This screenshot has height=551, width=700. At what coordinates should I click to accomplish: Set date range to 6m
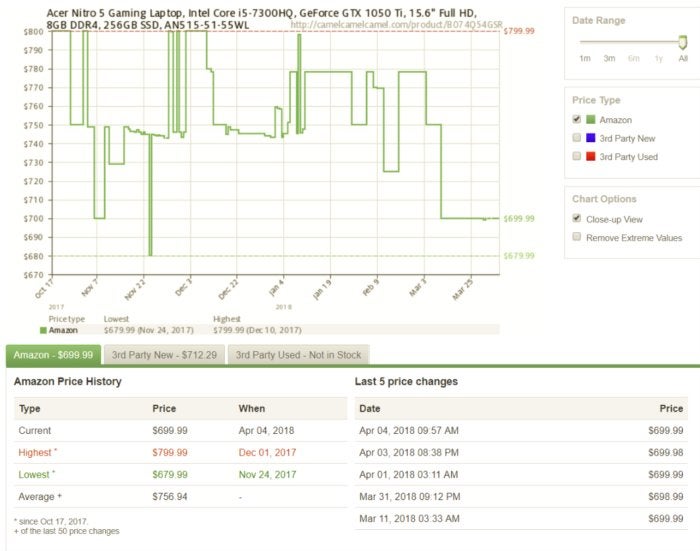[x=633, y=58]
